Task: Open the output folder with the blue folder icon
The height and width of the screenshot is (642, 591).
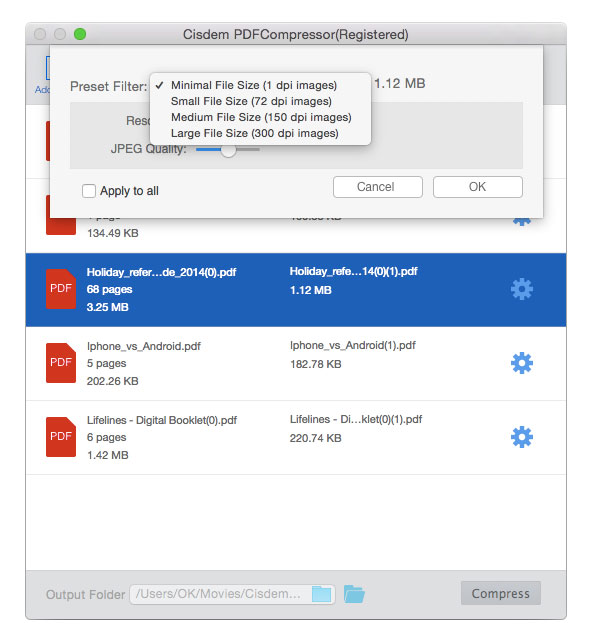Action: (354, 594)
